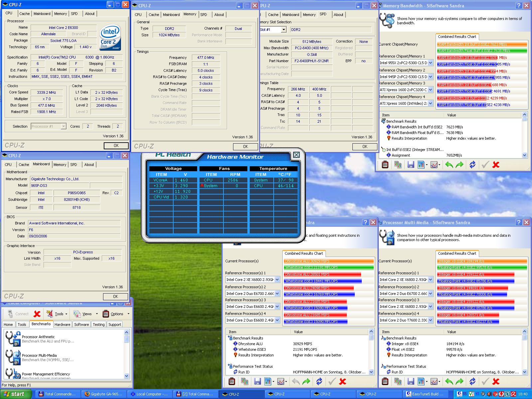Click Total Commander taskbar button
532x399 pixels.
pos(59,394)
